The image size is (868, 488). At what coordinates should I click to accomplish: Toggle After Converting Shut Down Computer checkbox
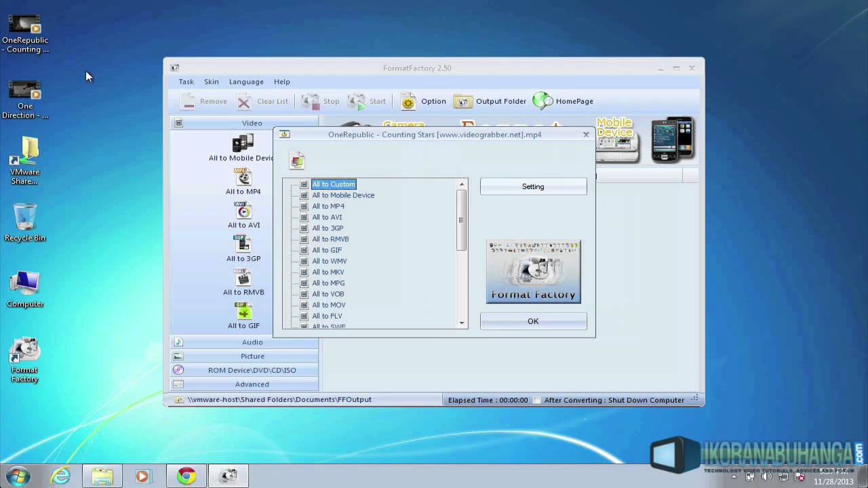pyautogui.click(x=537, y=400)
